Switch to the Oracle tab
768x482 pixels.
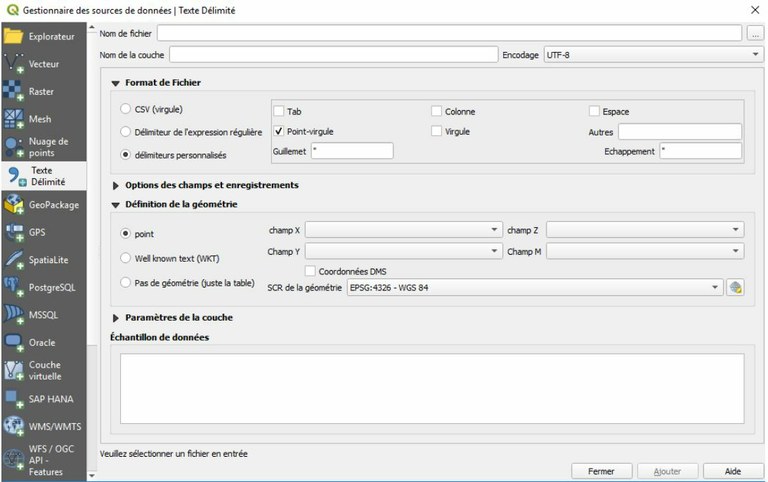43,342
